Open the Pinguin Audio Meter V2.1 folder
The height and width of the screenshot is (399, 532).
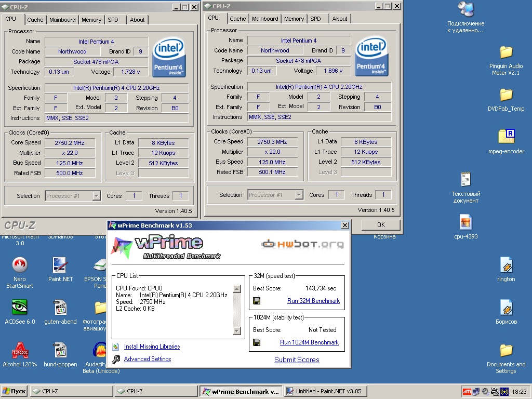tap(506, 52)
